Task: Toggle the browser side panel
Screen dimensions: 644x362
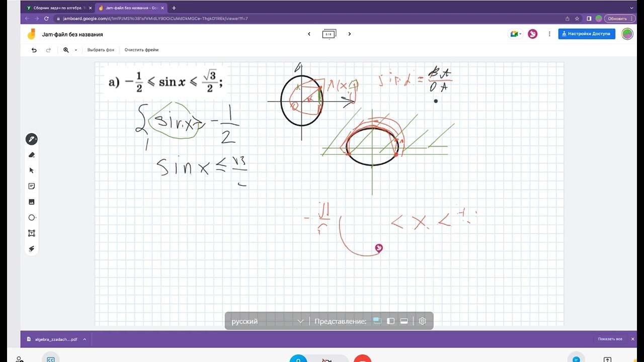Action: (x=589, y=19)
